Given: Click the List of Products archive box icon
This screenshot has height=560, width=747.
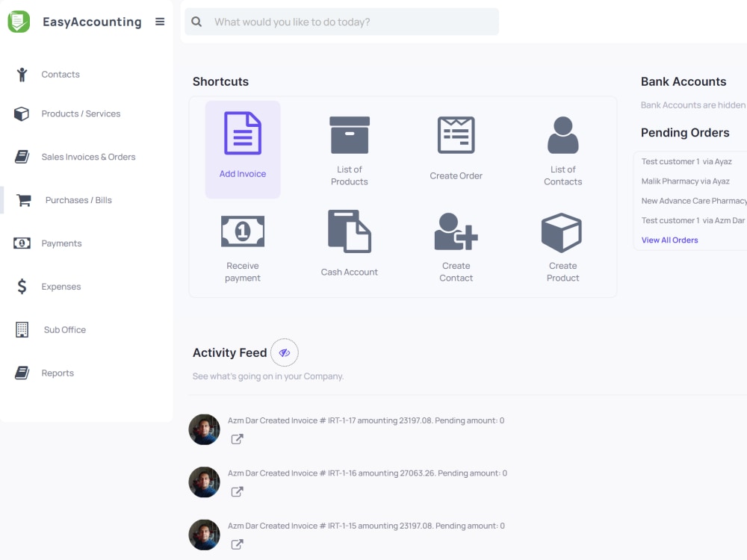Looking at the screenshot, I should [350, 134].
